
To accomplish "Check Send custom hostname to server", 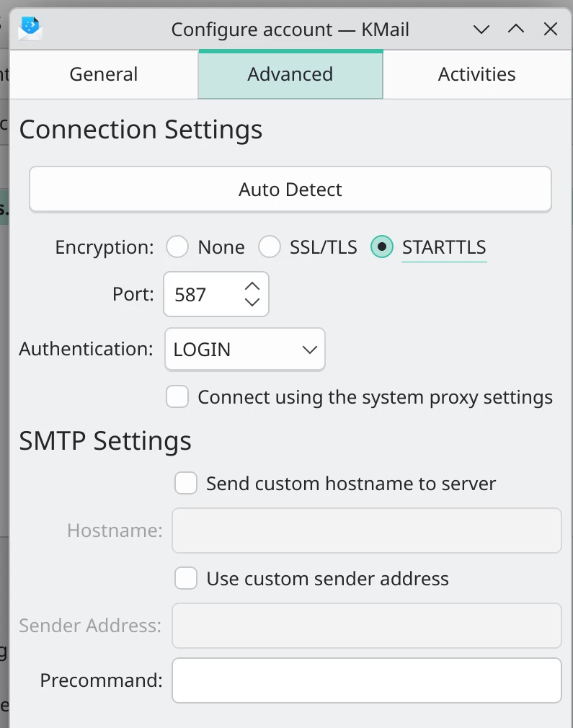I will (x=186, y=483).
